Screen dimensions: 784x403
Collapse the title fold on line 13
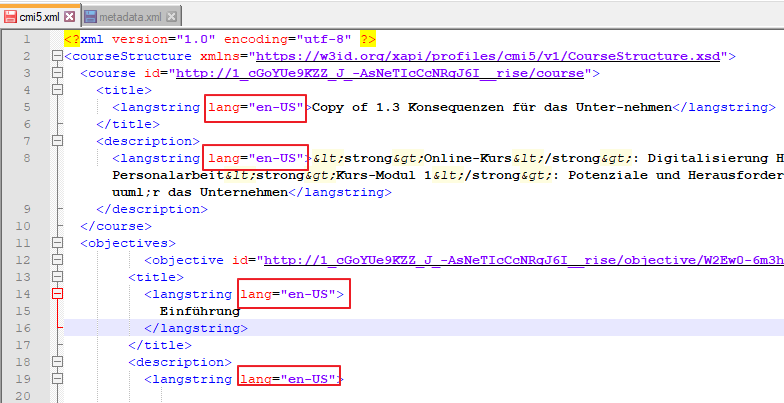tap(58, 277)
